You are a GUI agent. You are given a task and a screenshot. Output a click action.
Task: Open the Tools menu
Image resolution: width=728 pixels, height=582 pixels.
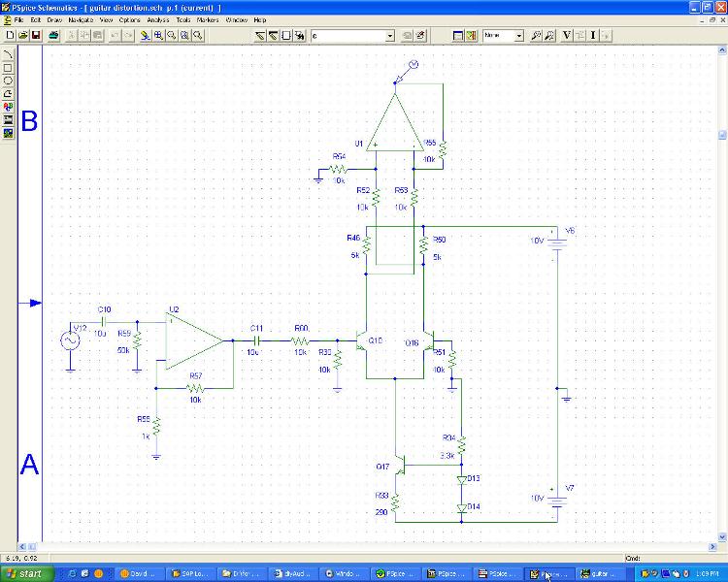pos(183,20)
